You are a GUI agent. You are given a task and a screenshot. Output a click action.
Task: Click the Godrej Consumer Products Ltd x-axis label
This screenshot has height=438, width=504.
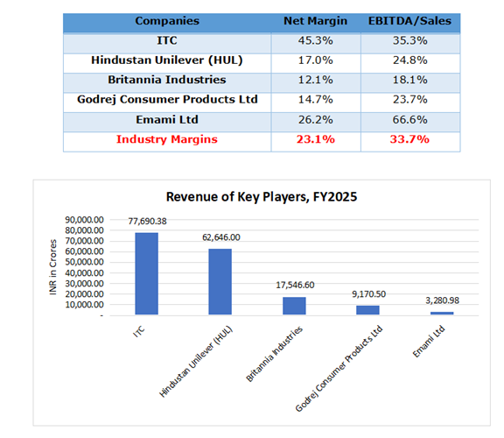click(x=339, y=369)
